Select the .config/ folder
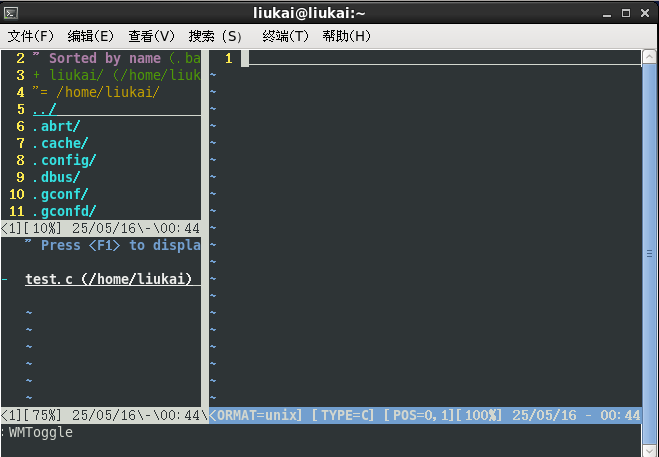Image resolution: width=659 pixels, height=457 pixels. [64, 160]
